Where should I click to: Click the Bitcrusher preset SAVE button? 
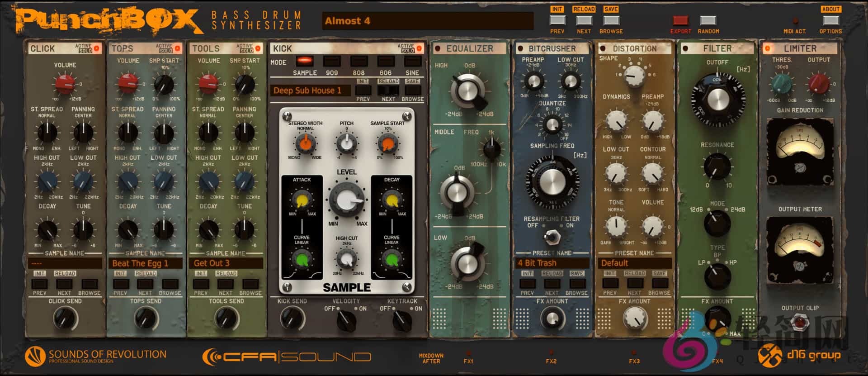577,283
